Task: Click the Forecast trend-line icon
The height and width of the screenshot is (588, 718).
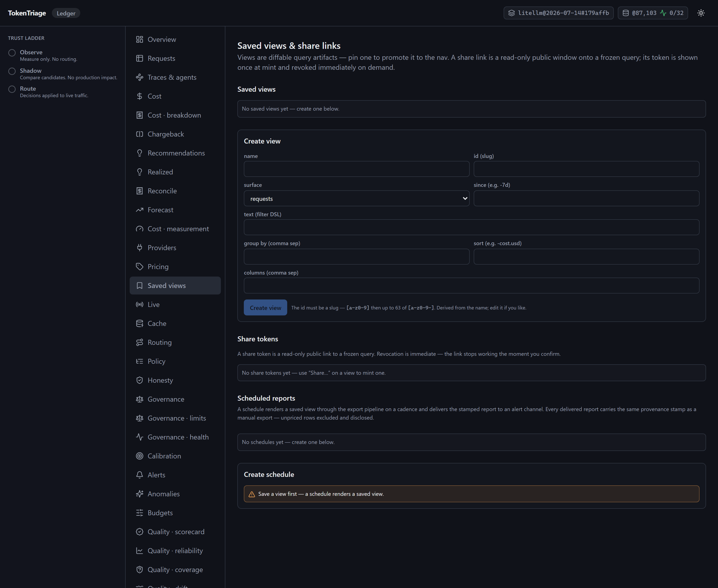Action: click(139, 210)
